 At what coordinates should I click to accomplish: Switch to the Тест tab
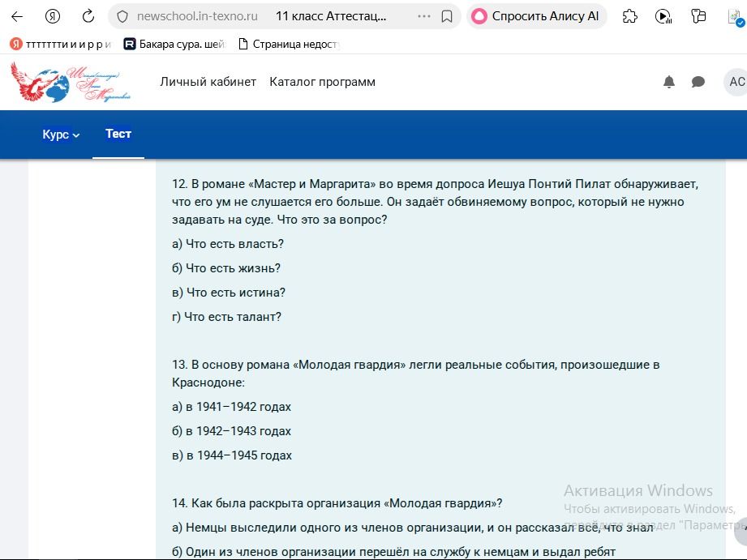point(118,135)
